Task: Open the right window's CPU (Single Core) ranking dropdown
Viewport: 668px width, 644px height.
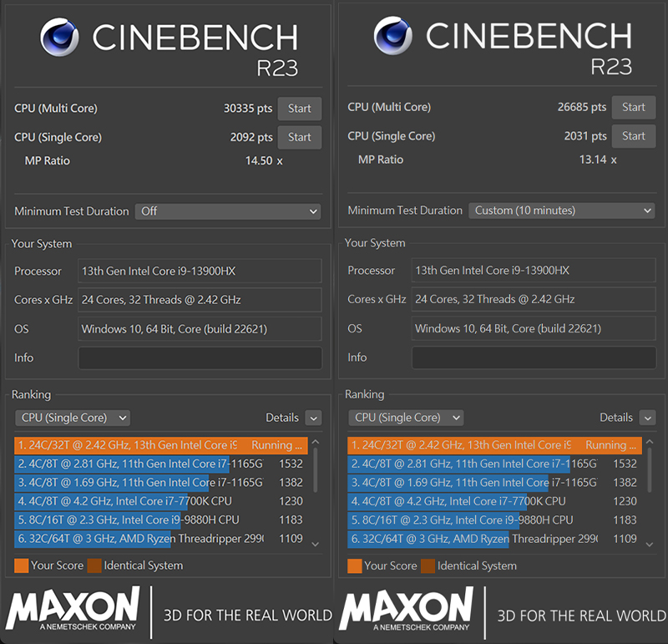Action: pyautogui.click(x=406, y=418)
